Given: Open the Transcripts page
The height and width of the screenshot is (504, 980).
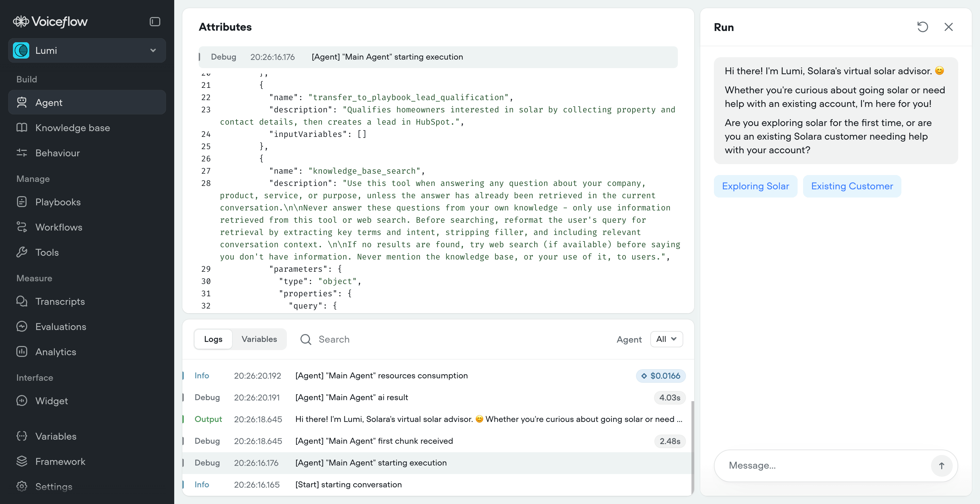Looking at the screenshot, I should click(60, 301).
